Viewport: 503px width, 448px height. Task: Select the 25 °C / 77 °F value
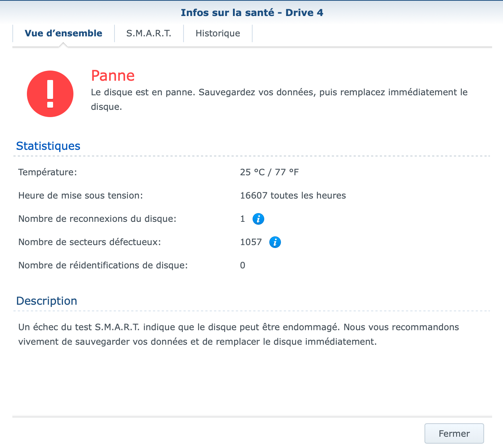click(269, 172)
